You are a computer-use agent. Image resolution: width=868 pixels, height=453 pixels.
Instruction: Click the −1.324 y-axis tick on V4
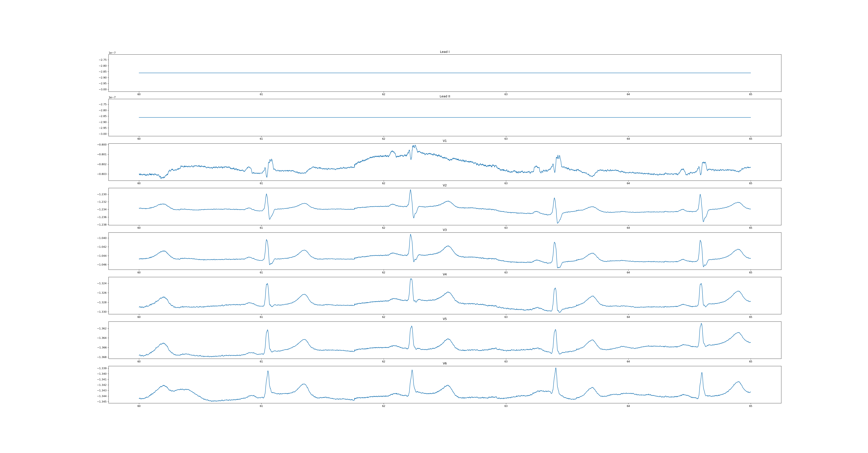click(x=102, y=283)
